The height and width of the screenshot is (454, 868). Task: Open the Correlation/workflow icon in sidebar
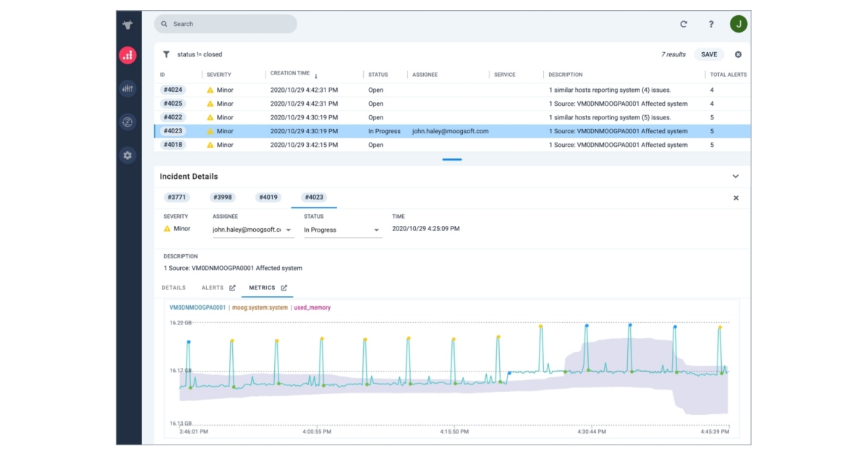pyautogui.click(x=127, y=122)
